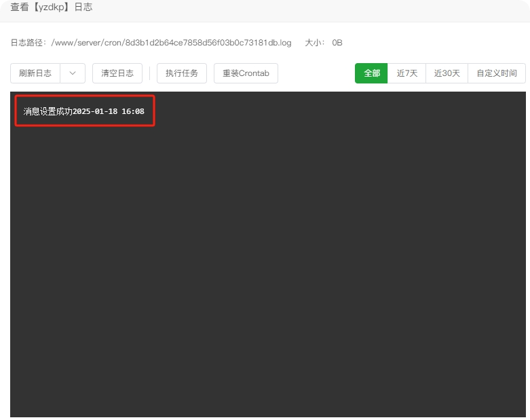Viewport: 530px width, 420px height.
Task: Open the dropdown arrow beside 刷新日志
Action: (73, 73)
